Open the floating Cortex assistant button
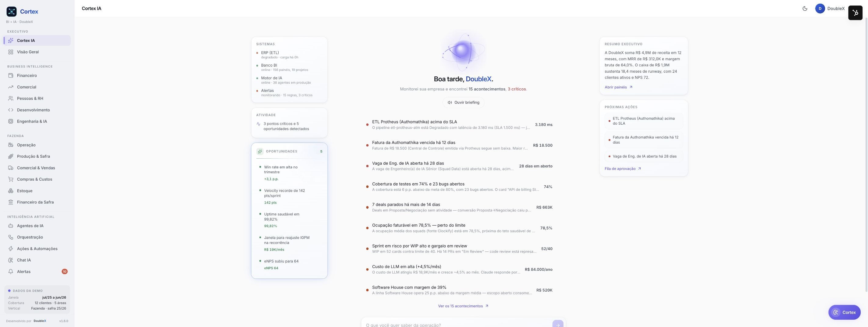868x327 pixels. coord(844,313)
